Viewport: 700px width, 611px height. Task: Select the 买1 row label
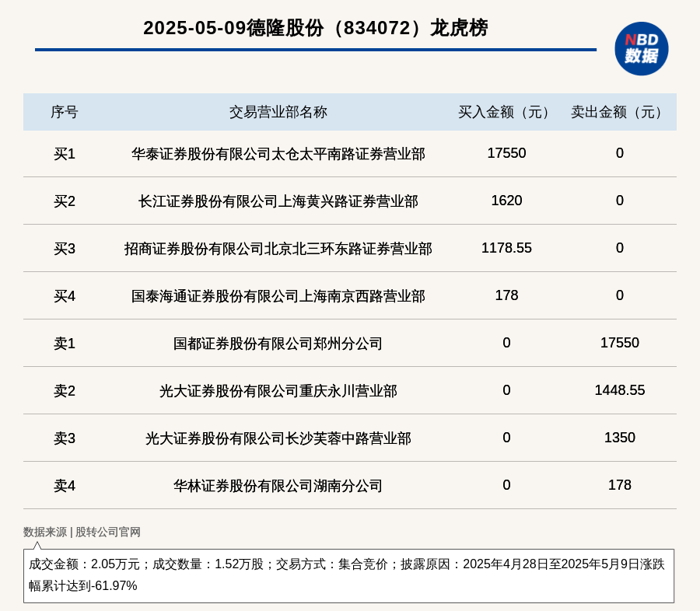click(65, 154)
